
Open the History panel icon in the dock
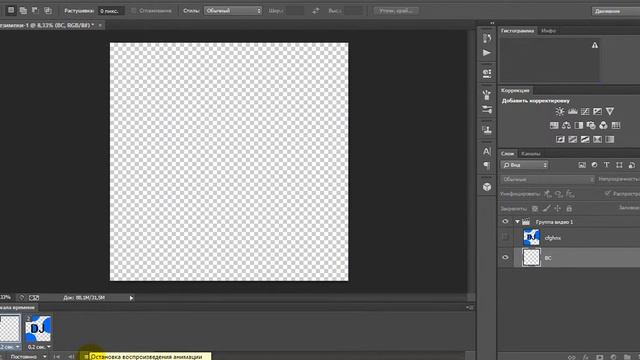point(487,38)
